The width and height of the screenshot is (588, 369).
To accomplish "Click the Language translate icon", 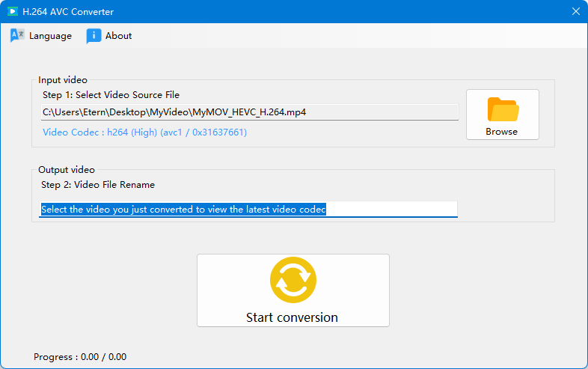I will tap(17, 36).
